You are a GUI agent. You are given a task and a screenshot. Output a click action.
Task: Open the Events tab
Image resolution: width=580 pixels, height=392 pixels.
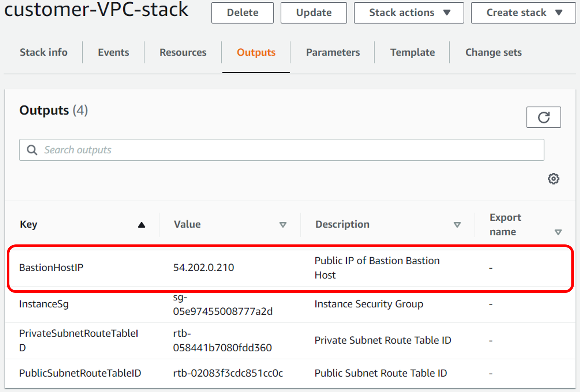coord(113,52)
